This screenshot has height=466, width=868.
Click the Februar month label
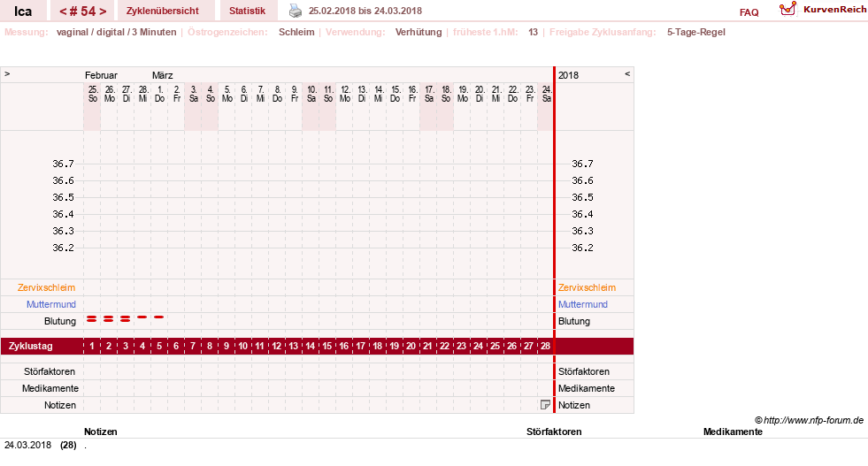[101, 75]
